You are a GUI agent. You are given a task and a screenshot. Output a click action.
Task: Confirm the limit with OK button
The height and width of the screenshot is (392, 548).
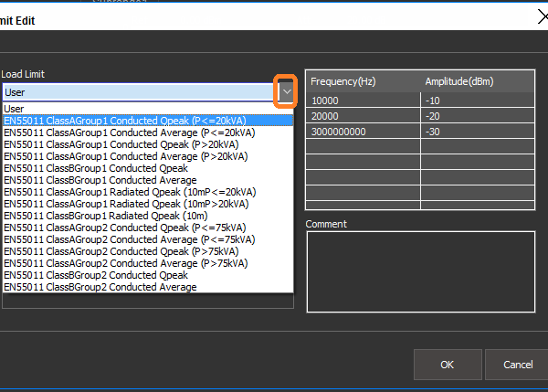click(447, 365)
